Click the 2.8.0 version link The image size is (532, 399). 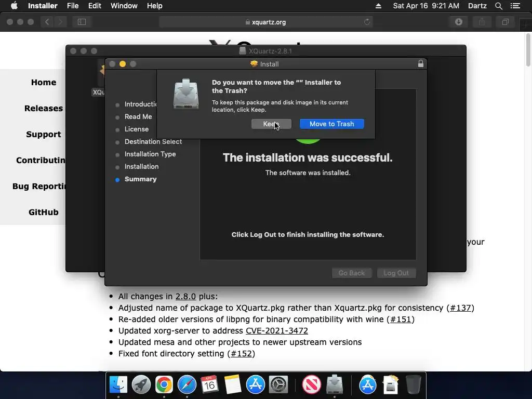185,296
